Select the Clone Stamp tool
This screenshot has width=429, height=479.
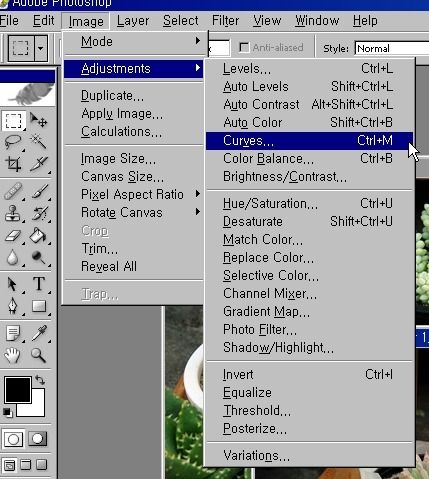click(x=13, y=213)
